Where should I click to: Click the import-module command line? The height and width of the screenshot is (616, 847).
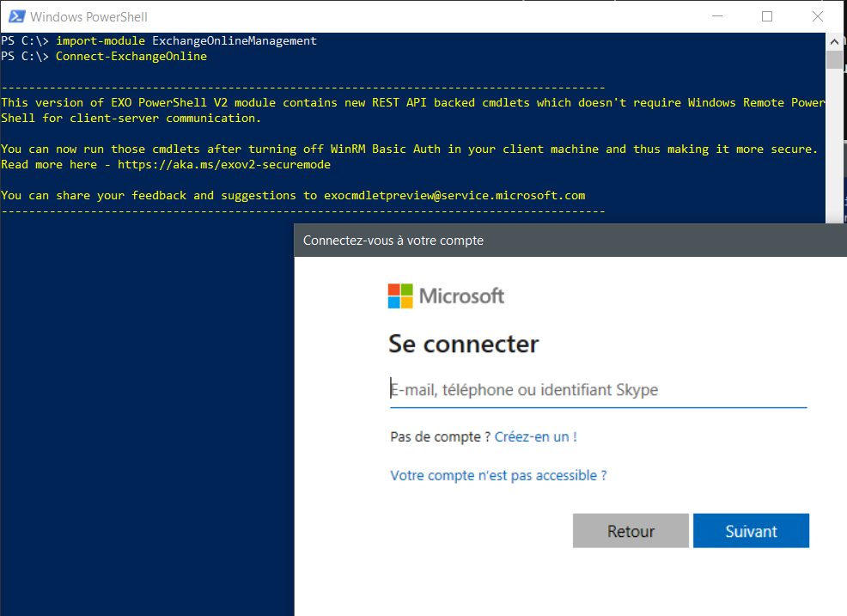pos(186,40)
